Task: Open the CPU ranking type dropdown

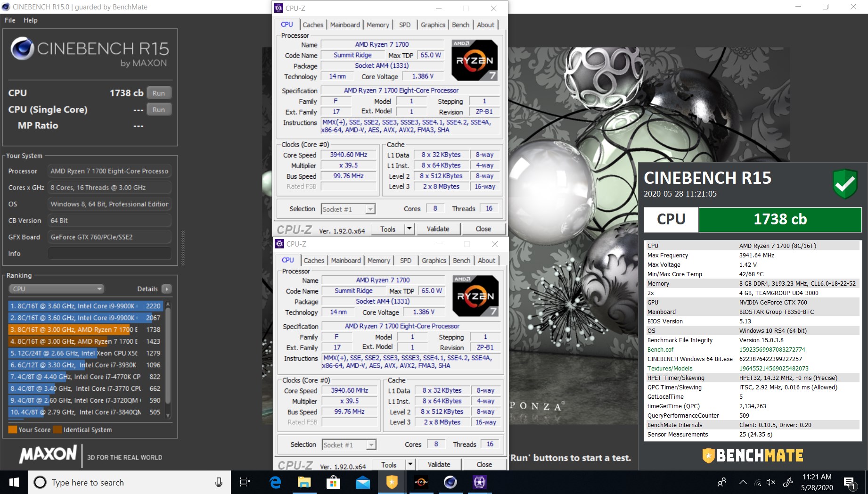Action: coord(57,288)
